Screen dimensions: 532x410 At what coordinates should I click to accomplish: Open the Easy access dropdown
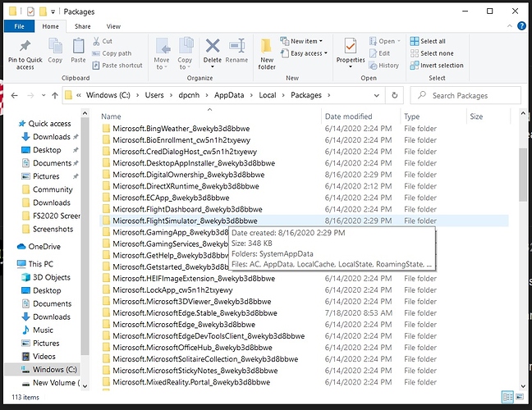click(x=304, y=53)
